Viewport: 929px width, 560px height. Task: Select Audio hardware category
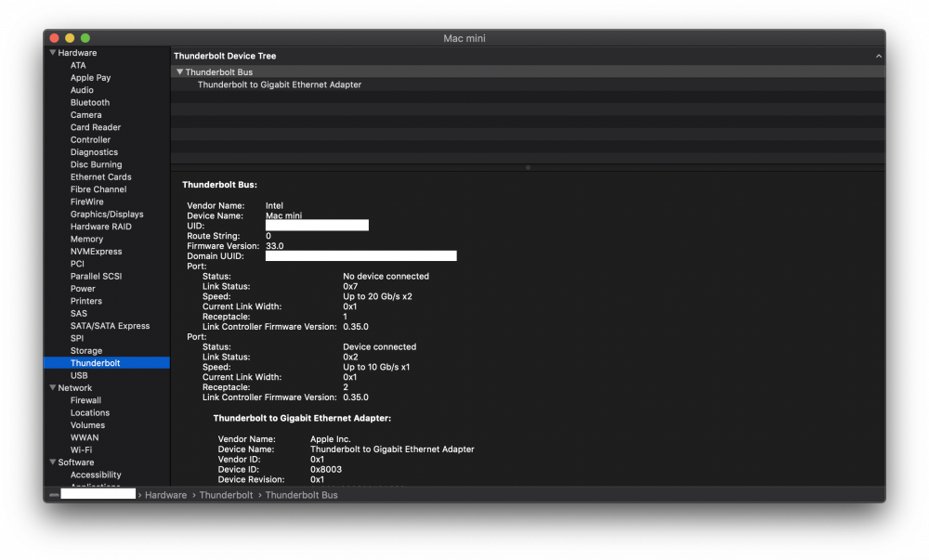pyautogui.click(x=82, y=90)
